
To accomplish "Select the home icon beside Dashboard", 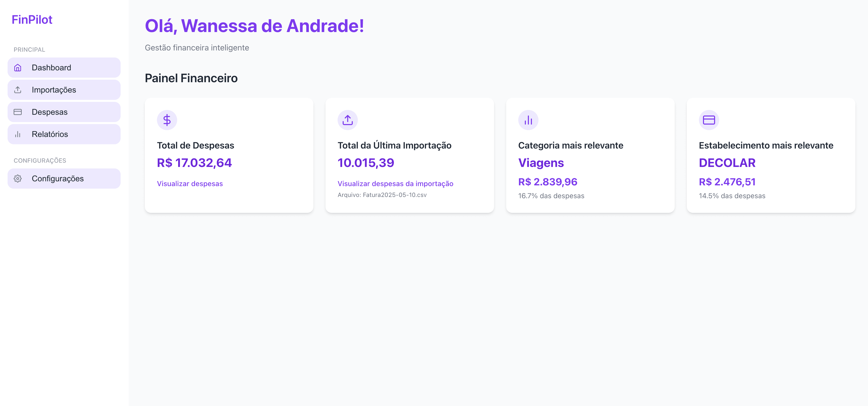I will coord(17,67).
